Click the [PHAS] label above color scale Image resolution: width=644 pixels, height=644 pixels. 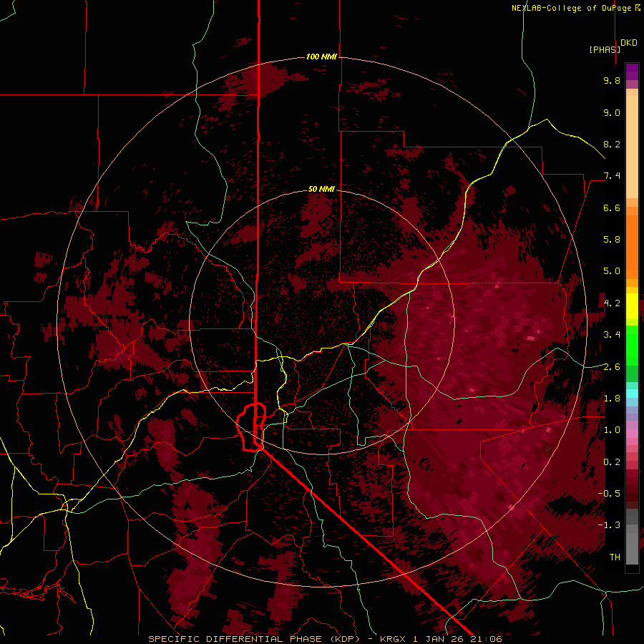click(605, 49)
